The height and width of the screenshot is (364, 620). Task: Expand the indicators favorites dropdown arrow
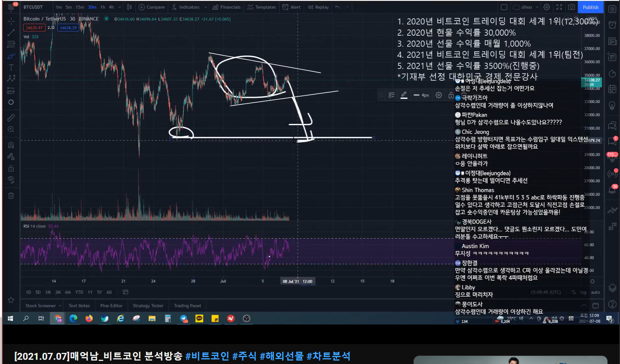tap(206, 7)
